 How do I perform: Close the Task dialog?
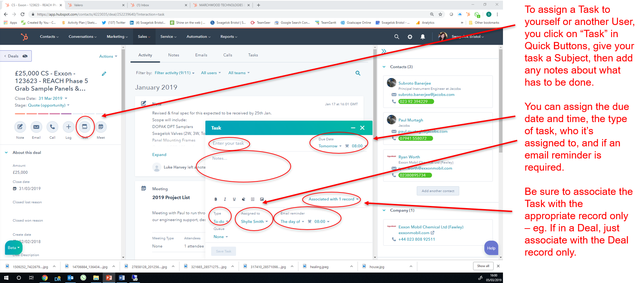coord(362,128)
